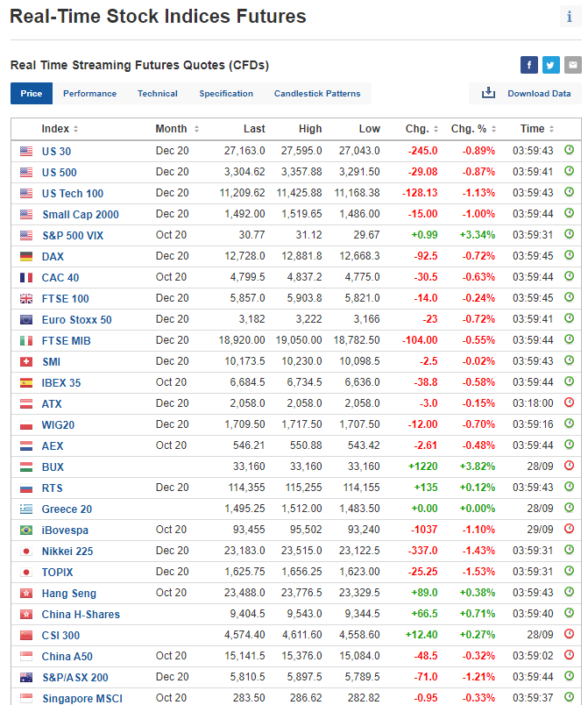Sort the table by Index column

coord(60,129)
